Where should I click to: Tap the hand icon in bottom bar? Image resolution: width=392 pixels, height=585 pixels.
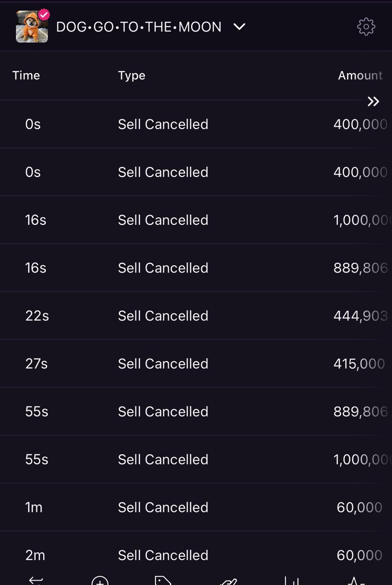coord(228,581)
